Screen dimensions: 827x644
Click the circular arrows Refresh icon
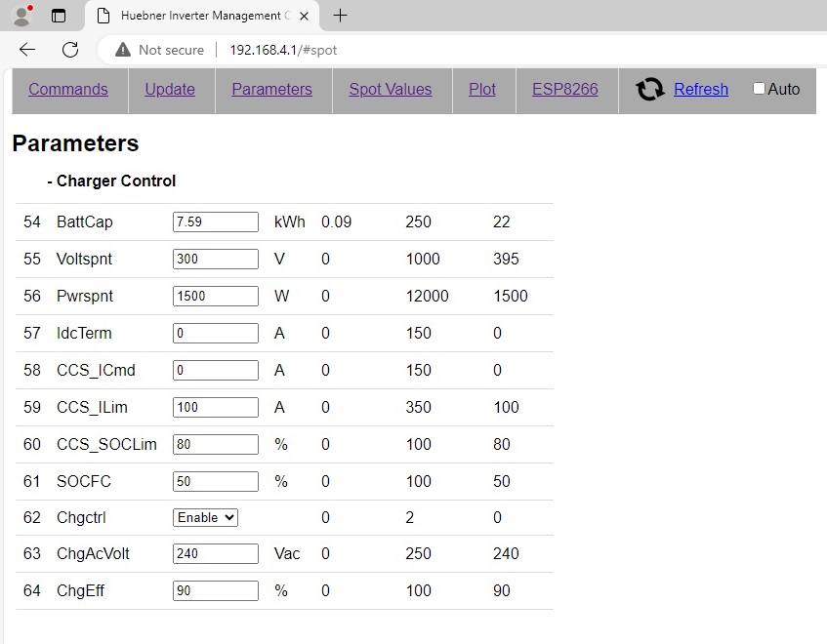(649, 90)
